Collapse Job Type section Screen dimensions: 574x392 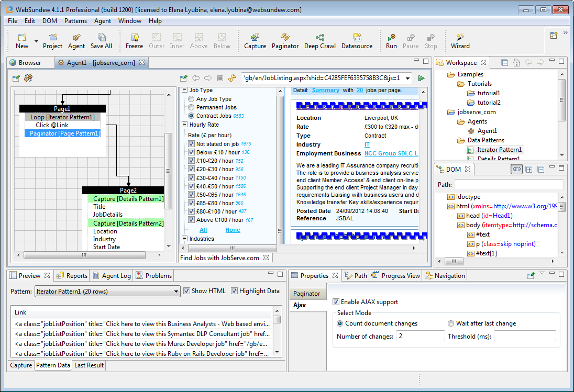pos(184,90)
